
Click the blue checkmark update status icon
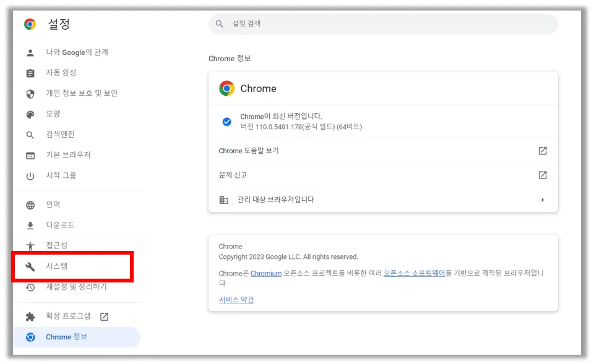pyautogui.click(x=227, y=122)
